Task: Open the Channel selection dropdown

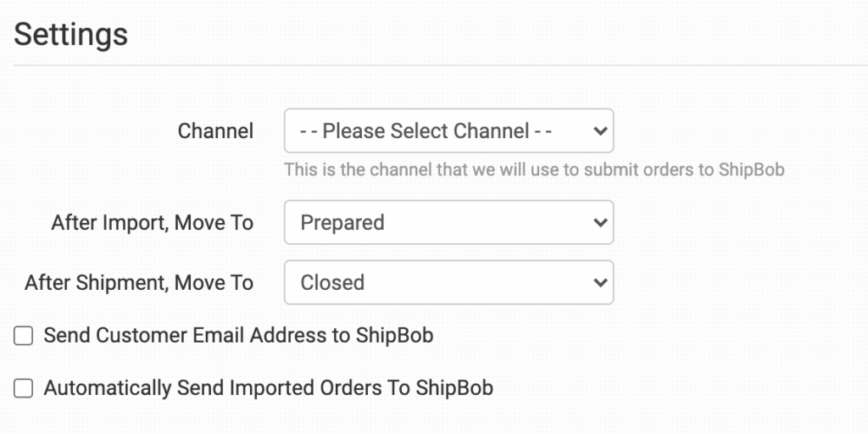Action: coord(448,131)
